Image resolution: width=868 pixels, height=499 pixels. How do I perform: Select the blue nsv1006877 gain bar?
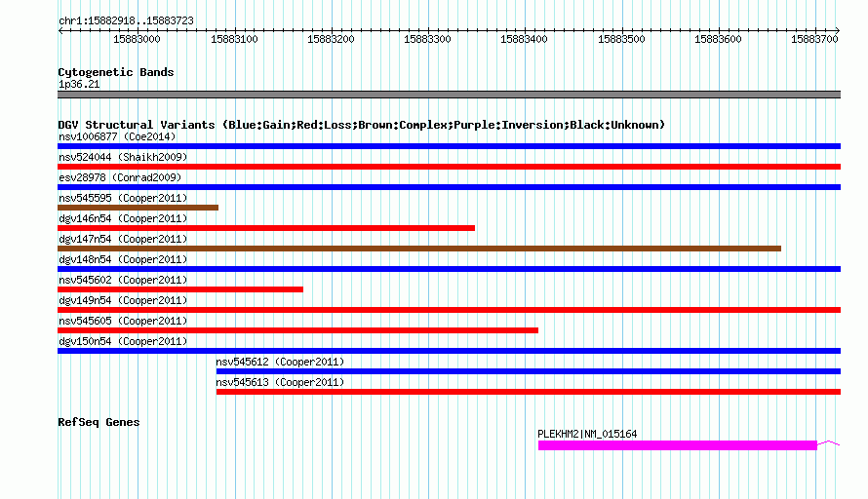pos(449,146)
